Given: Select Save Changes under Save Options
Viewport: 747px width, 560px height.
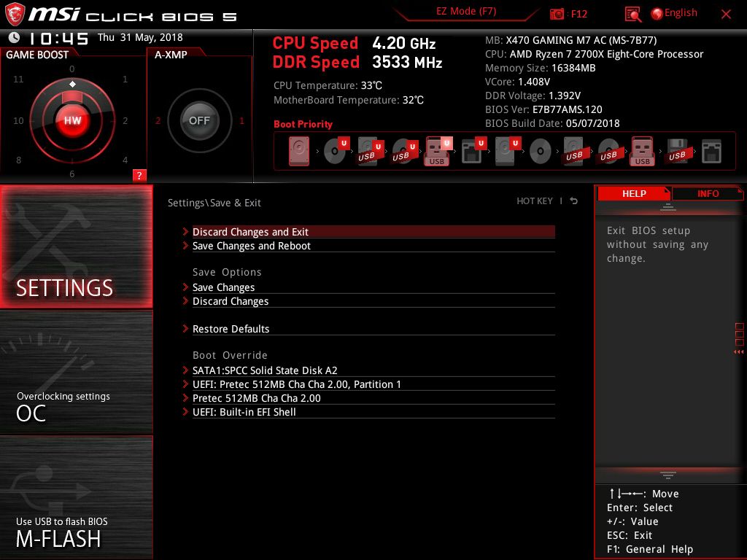Looking at the screenshot, I should pos(373,287).
